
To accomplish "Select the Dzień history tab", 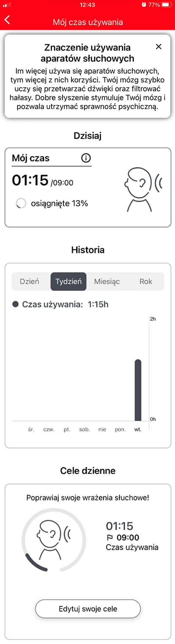I will (30, 281).
